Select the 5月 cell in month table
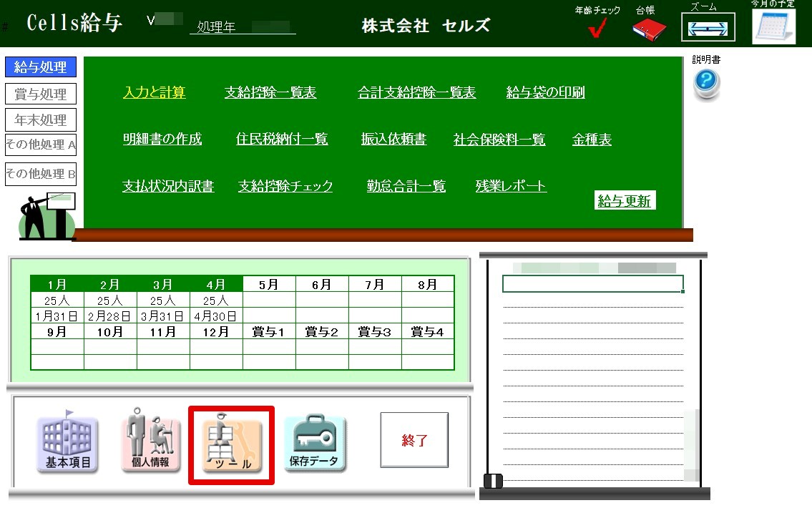Image resolution: width=812 pixels, height=508 pixels. (x=269, y=285)
